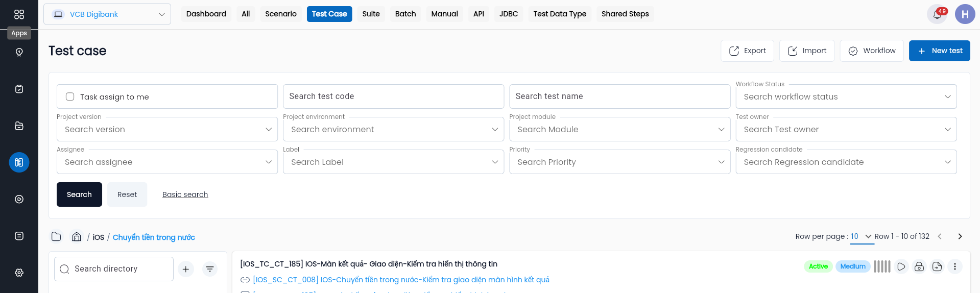Viewport: 980px width, 293px height.
Task: Click the New test button
Action: [x=940, y=51]
